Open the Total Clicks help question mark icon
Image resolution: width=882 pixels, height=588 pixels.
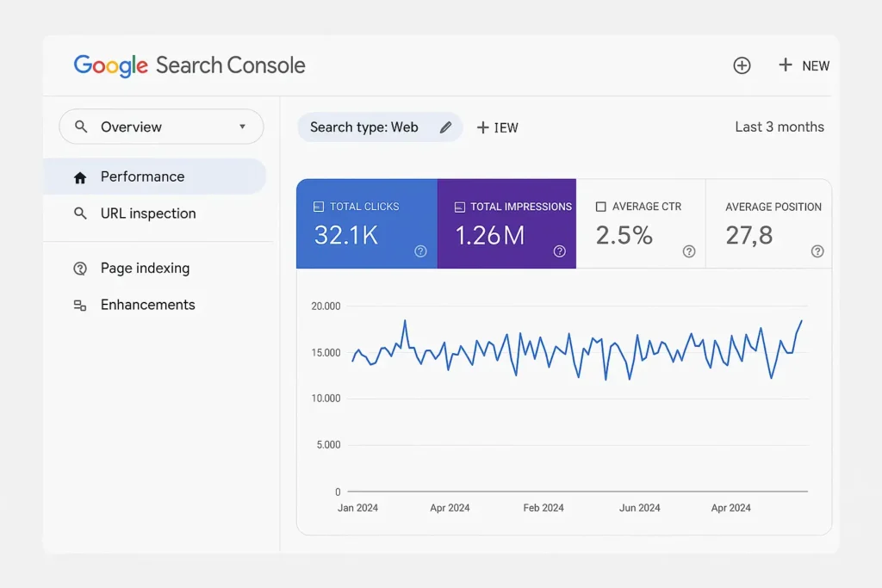(x=420, y=251)
